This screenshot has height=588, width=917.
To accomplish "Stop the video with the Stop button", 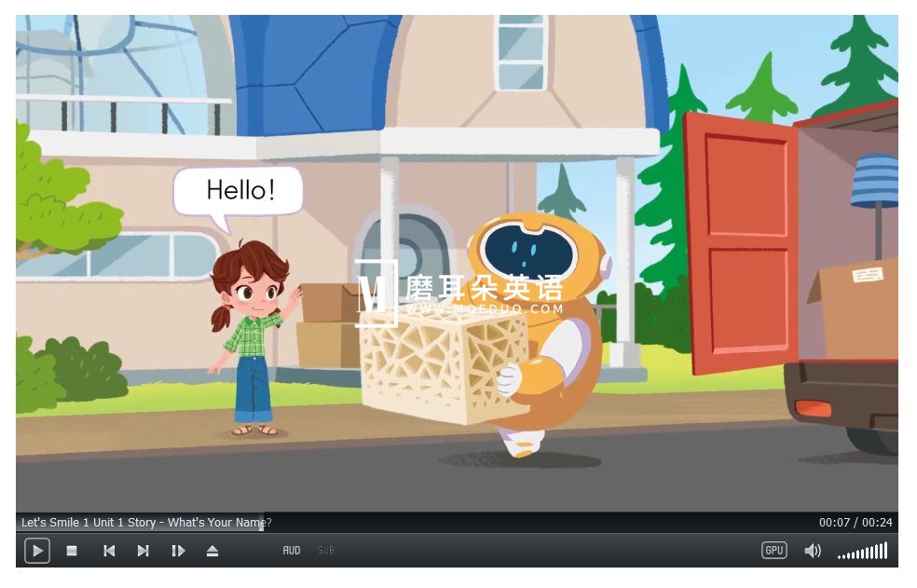I will 72,551.
